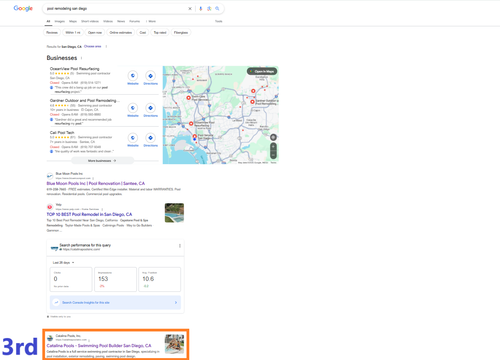This screenshot has height=360, width=500.
Task: Click the Catalina Pools result thumbnail
Action: 174,344
